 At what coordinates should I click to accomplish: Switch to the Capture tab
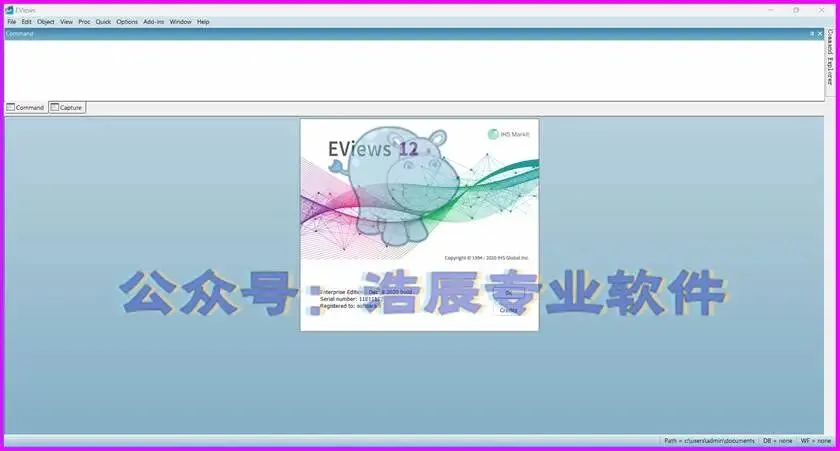coord(67,108)
